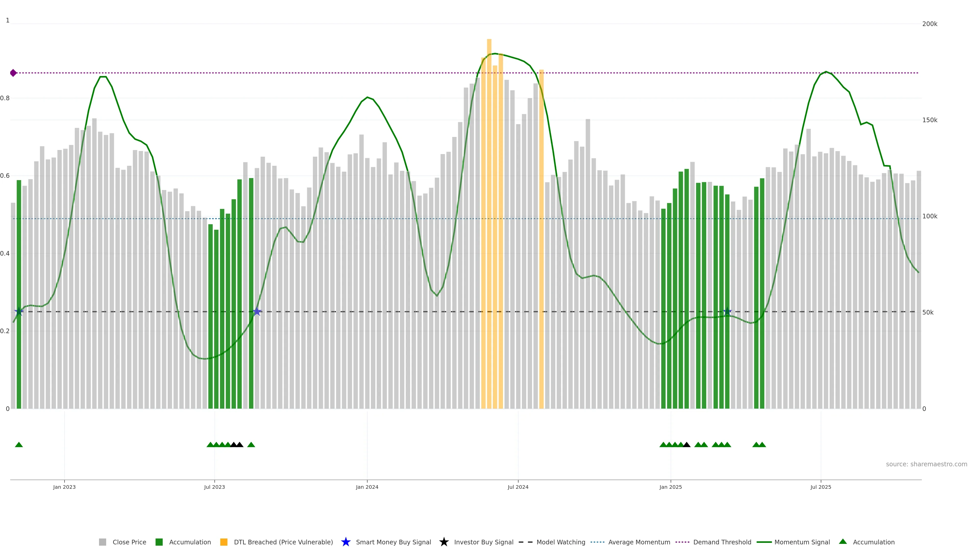The width and height of the screenshot is (980, 551).
Task: Click the first green accumulation triangle below the chart
Action: tap(19, 445)
